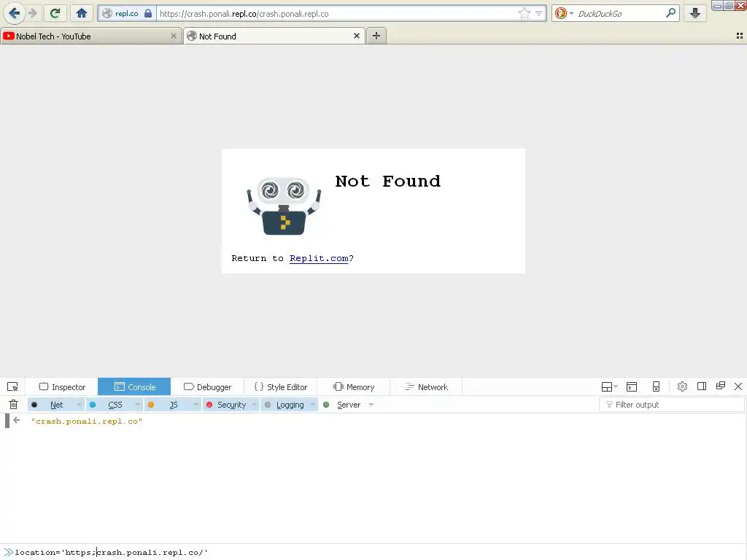
Task: Toggle the Server filter
Action: coord(342,405)
